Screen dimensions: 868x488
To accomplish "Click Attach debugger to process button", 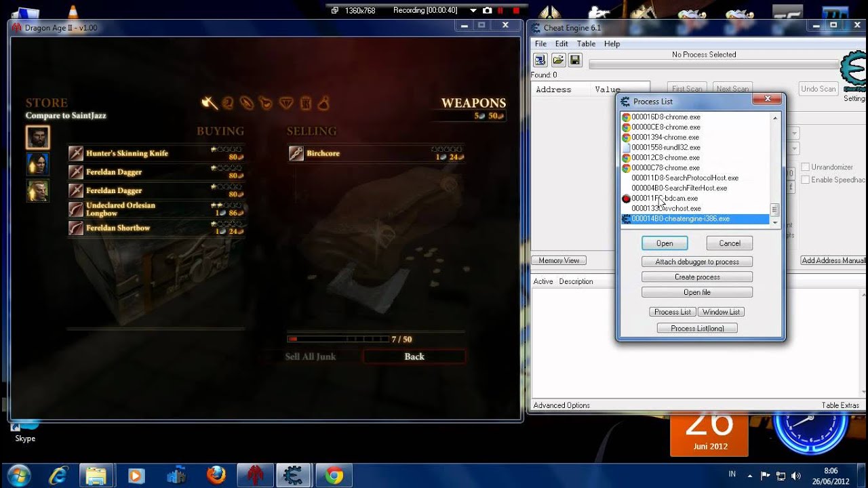I will (697, 262).
